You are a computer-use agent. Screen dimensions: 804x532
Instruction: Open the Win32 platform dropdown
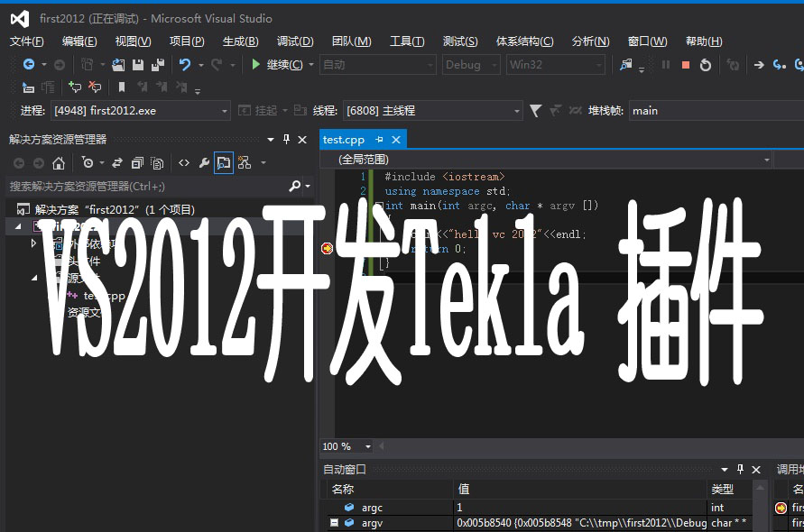coord(555,65)
